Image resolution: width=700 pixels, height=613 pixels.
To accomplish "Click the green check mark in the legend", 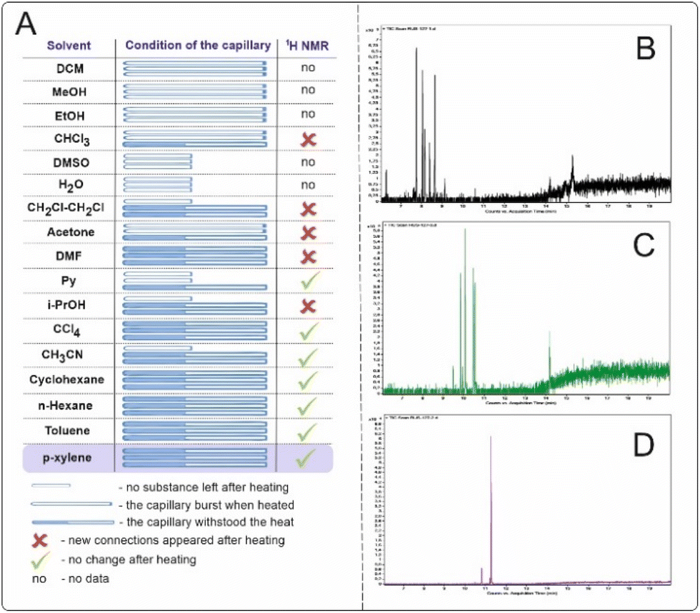I will click(x=41, y=560).
